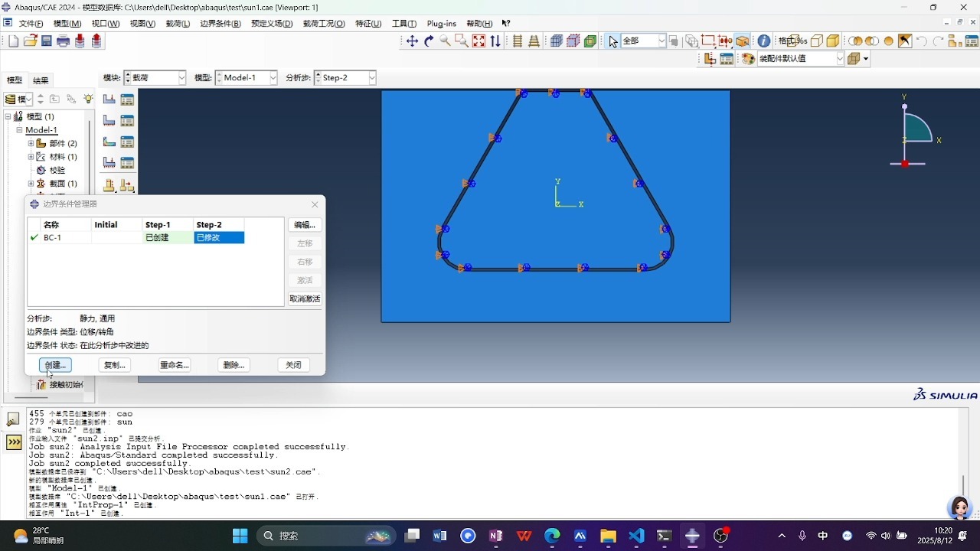Select the Pan View tool
The image size is (980, 551).
click(412, 41)
